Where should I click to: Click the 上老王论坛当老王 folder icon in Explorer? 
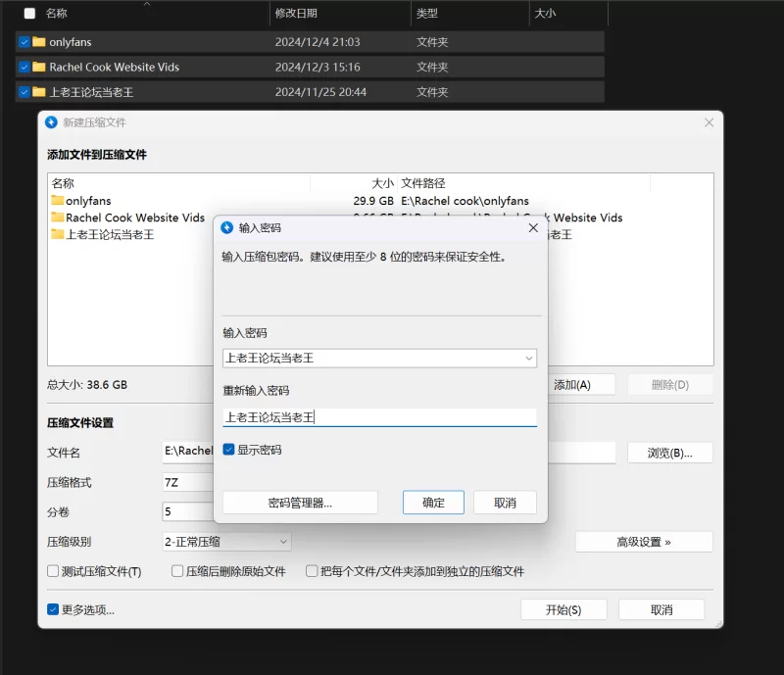pyautogui.click(x=39, y=92)
